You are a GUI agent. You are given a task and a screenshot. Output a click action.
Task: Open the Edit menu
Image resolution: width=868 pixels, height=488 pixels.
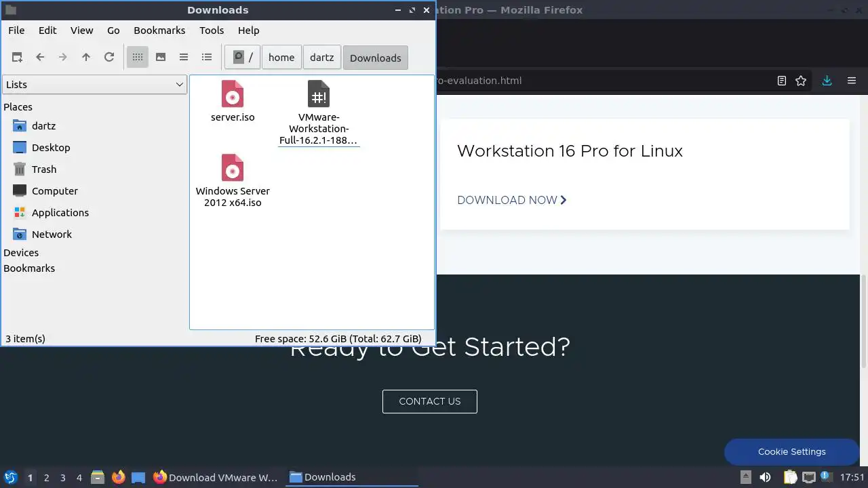pos(47,30)
